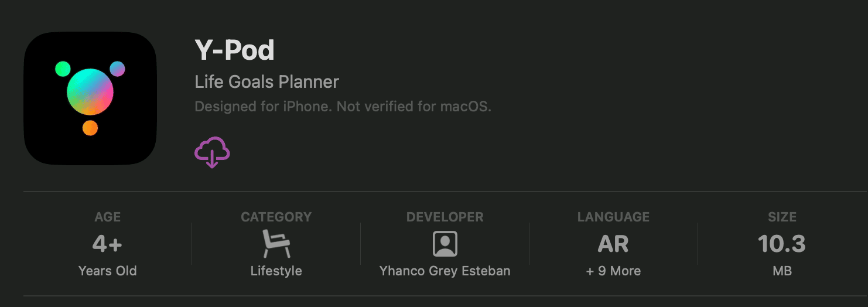The image size is (868, 307).
Task: Select the Lifestyle category text
Action: coord(276,271)
